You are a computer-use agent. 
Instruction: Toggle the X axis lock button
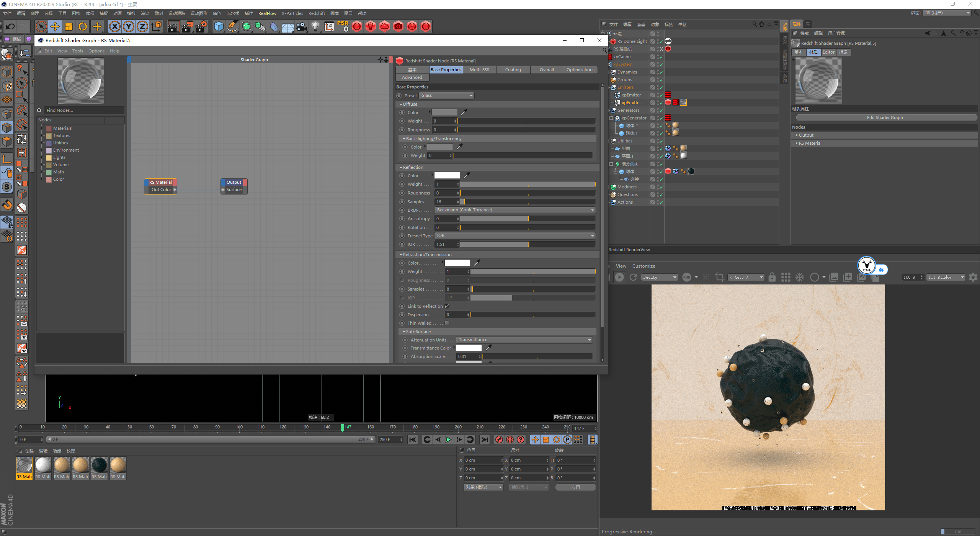coord(114,26)
